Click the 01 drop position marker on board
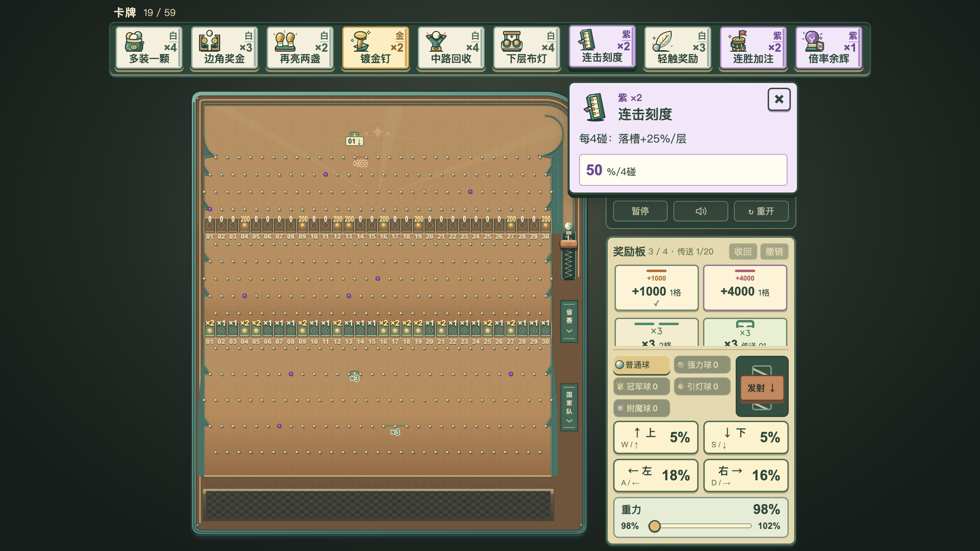The height and width of the screenshot is (551, 980). 354,141
